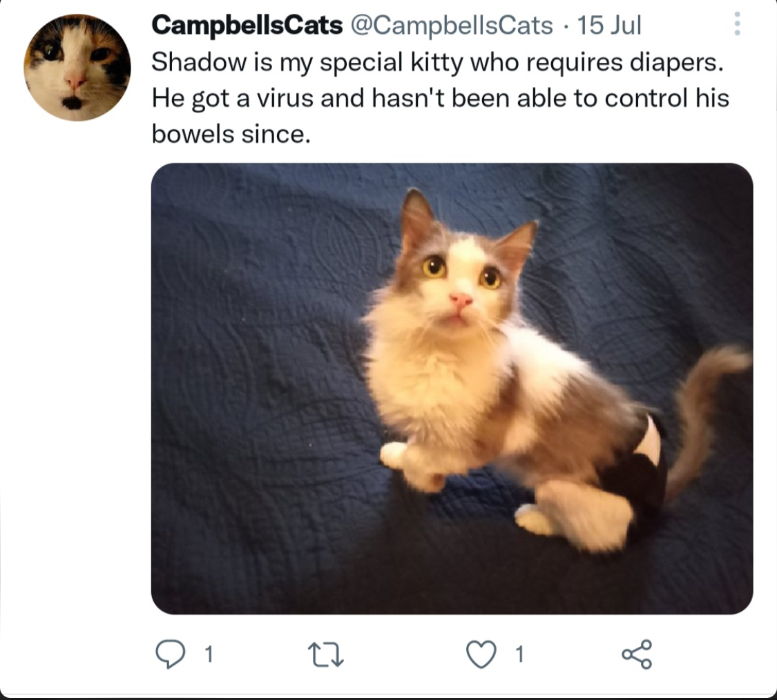Open the 15 Jul timestamp permalink
Viewport: 777px width, 700px height.
point(609,25)
